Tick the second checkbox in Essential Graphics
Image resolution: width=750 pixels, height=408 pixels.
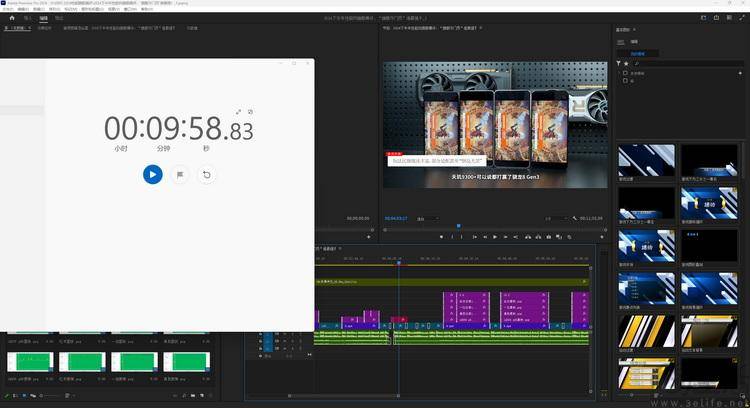[625, 81]
